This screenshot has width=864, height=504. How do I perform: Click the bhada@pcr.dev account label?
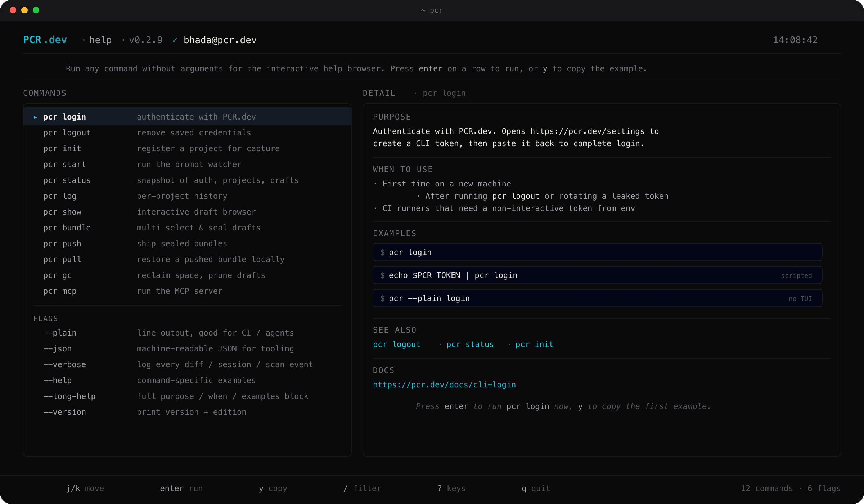[x=220, y=40]
